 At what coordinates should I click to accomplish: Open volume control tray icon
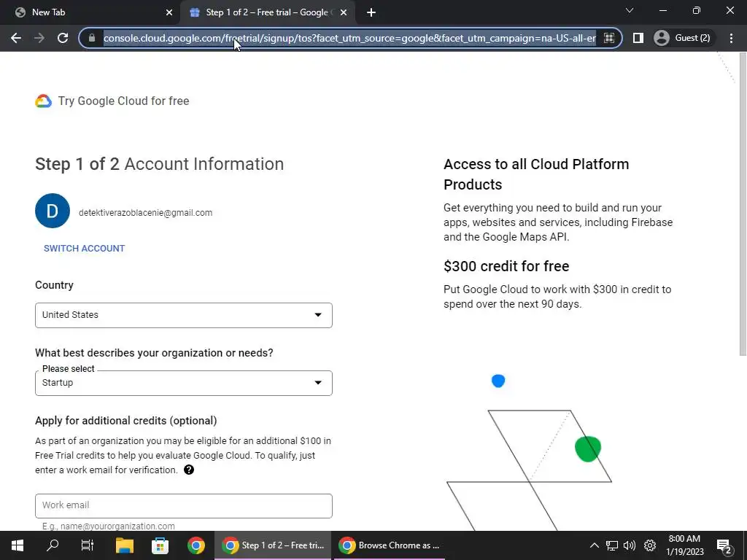[630, 545]
